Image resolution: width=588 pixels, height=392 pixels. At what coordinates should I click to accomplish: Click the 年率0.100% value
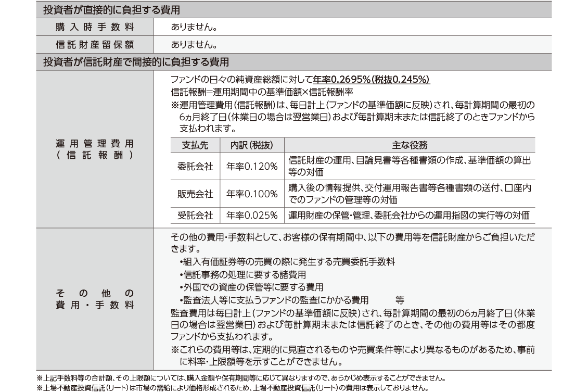tap(252, 194)
